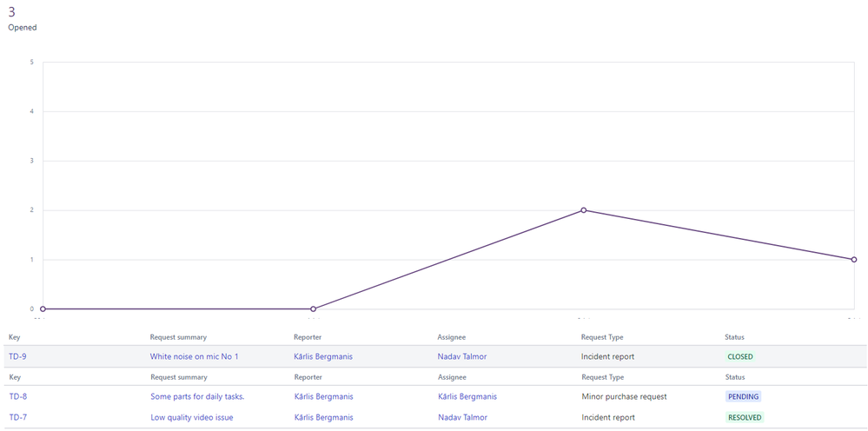Screen dimensions: 868x431
Task: Click reporter Kārlis Bergmanis in TD-9 row
Action: pyautogui.click(x=323, y=357)
